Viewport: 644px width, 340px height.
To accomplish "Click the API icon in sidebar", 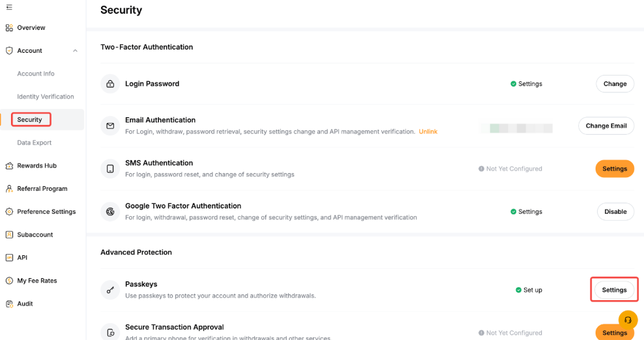I will pos(9,258).
